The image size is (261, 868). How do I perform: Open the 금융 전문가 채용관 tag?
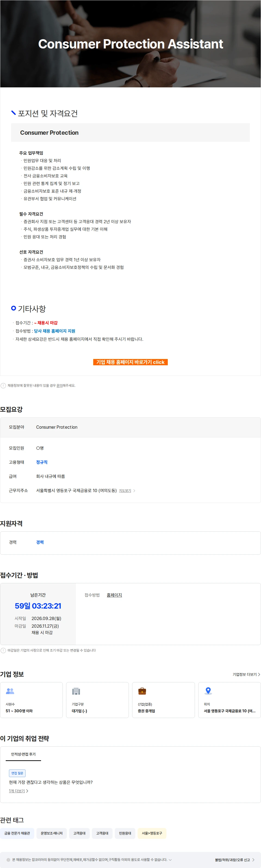click(17, 833)
